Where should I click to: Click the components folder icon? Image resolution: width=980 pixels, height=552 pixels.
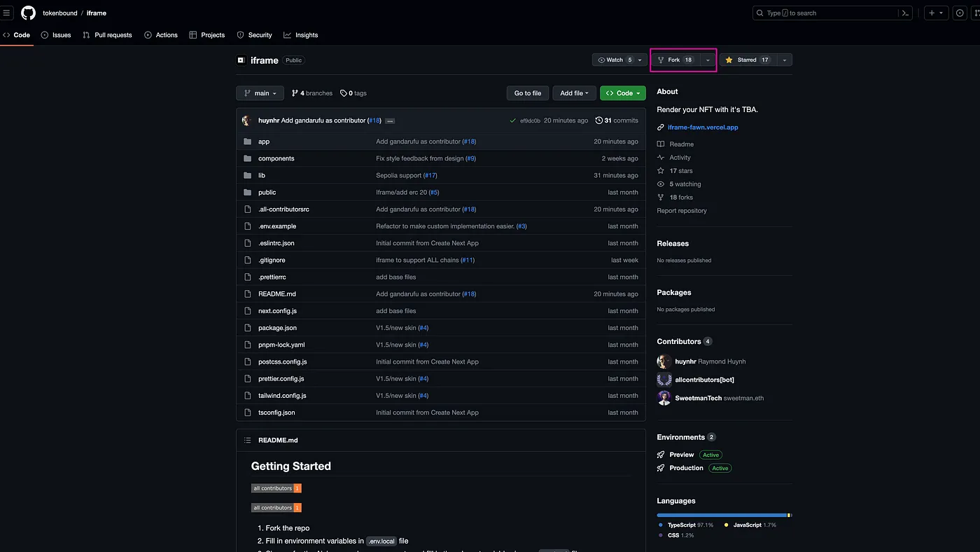click(x=247, y=158)
